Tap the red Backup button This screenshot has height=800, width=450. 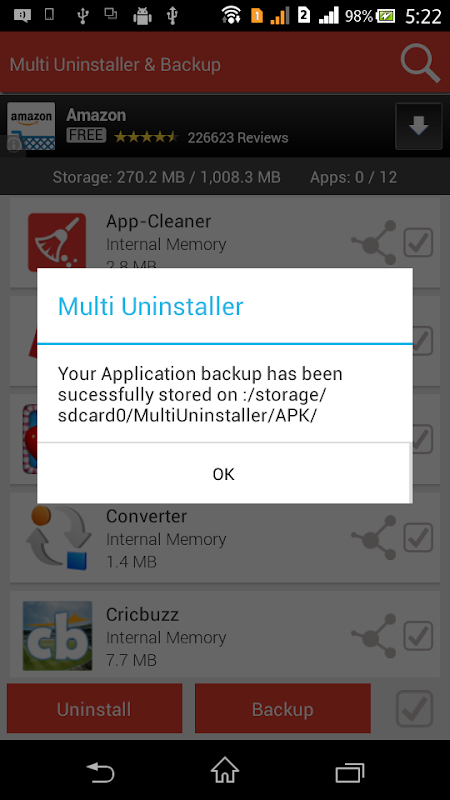[x=283, y=709]
